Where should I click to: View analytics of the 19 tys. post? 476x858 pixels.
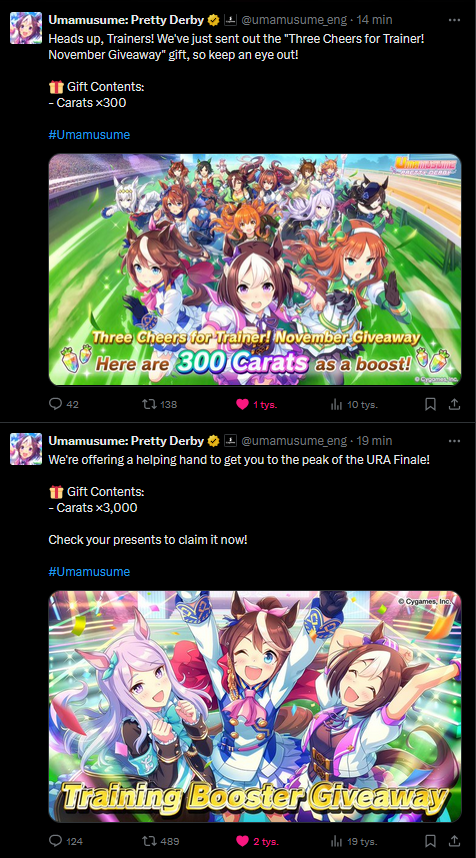point(353,841)
